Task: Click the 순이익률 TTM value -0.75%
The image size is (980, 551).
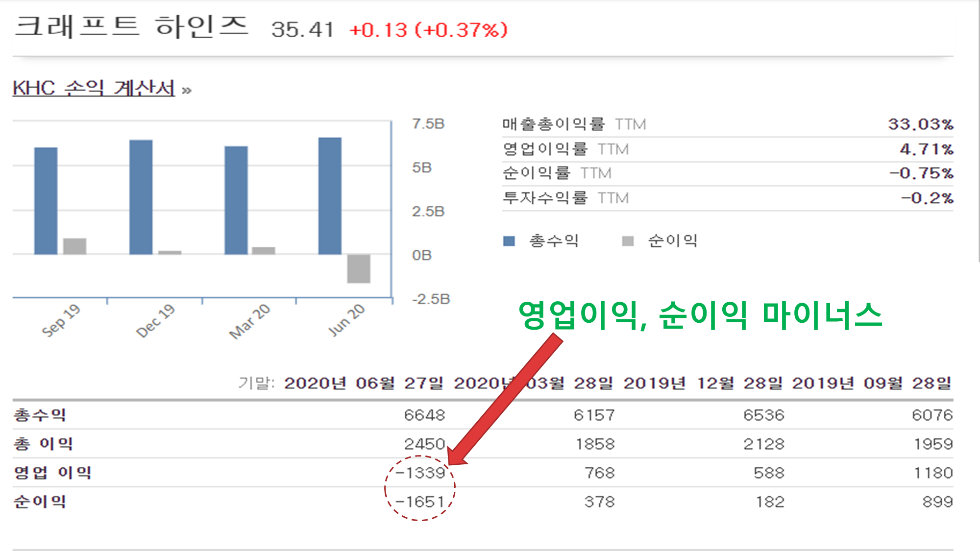Action: [921, 173]
